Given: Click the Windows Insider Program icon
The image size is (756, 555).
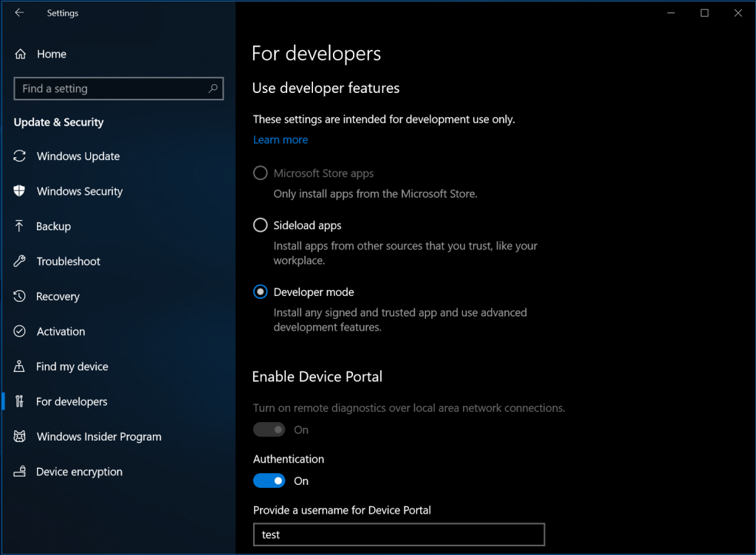Looking at the screenshot, I should (20, 437).
